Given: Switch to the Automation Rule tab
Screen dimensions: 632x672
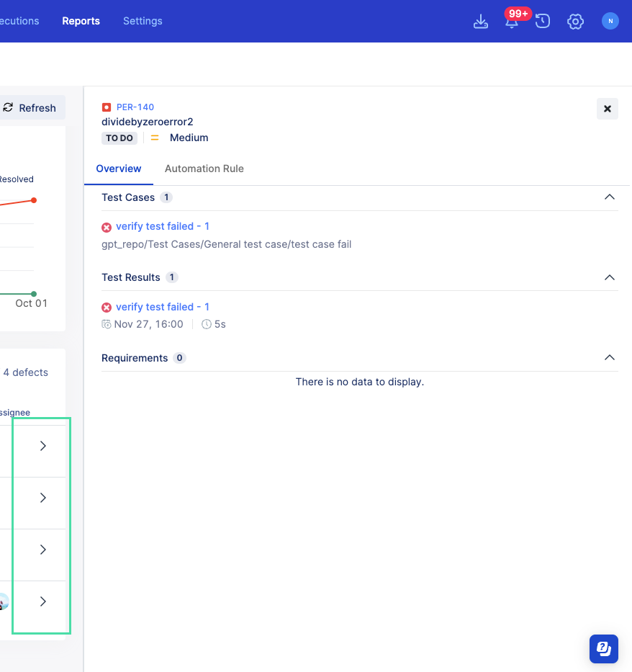Looking at the screenshot, I should (204, 168).
